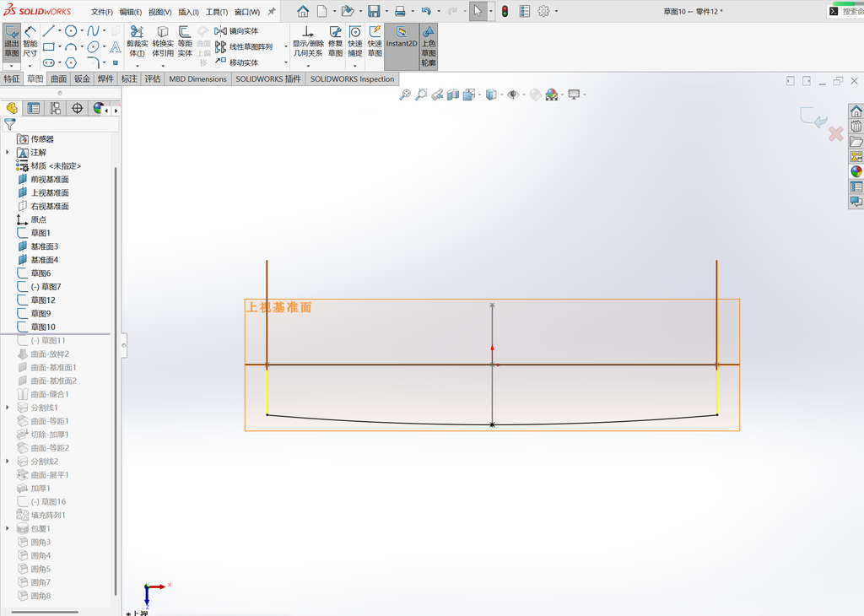Click Convert Entities (转换实体引用) tool
The image size is (864, 616).
pos(163,42)
